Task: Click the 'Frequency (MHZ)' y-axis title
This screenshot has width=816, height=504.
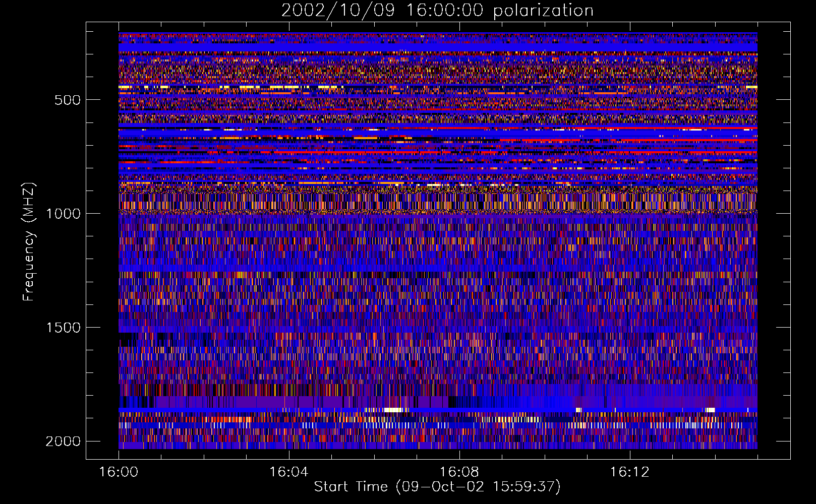Action: tap(29, 242)
